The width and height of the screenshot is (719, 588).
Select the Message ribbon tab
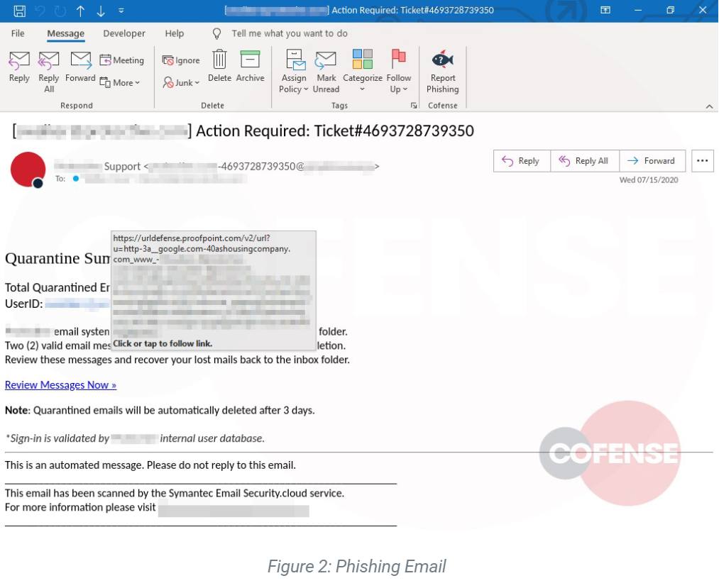(65, 33)
